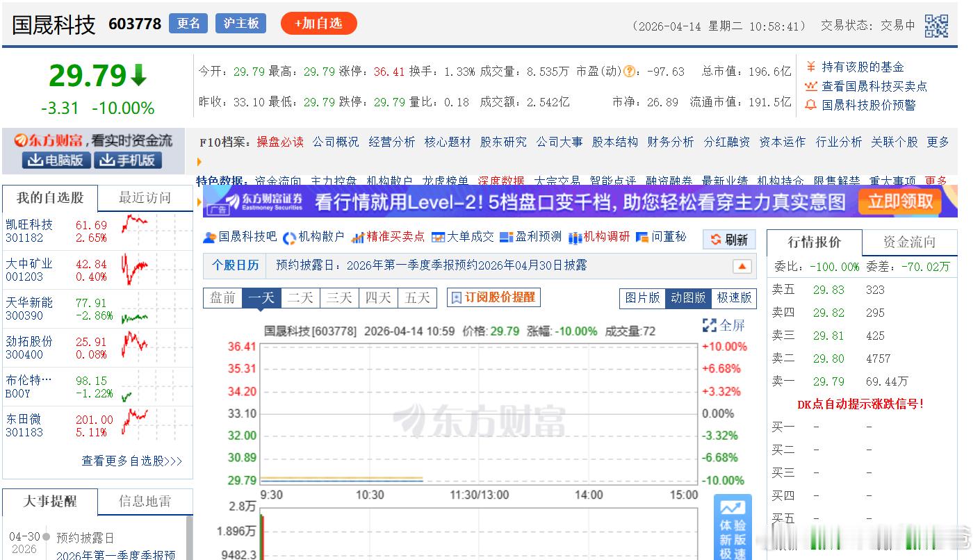This screenshot has height=560, width=980.
Task: Click the 卖一 price 29.79 in order book
Action: click(x=828, y=381)
